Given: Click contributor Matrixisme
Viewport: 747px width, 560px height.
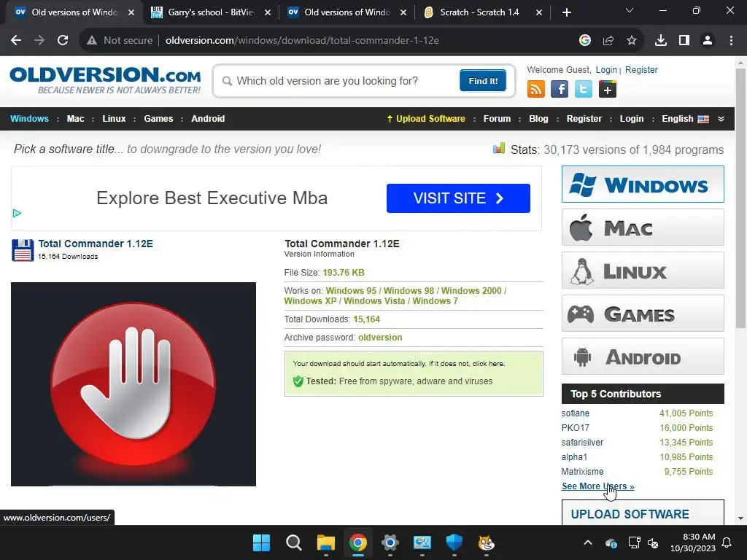Looking at the screenshot, I should click(582, 472).
